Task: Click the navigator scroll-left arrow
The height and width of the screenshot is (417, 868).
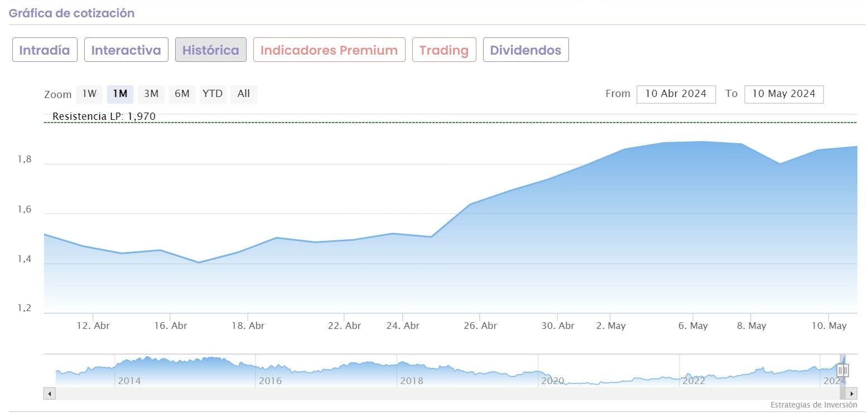Action: pos(49,394)
